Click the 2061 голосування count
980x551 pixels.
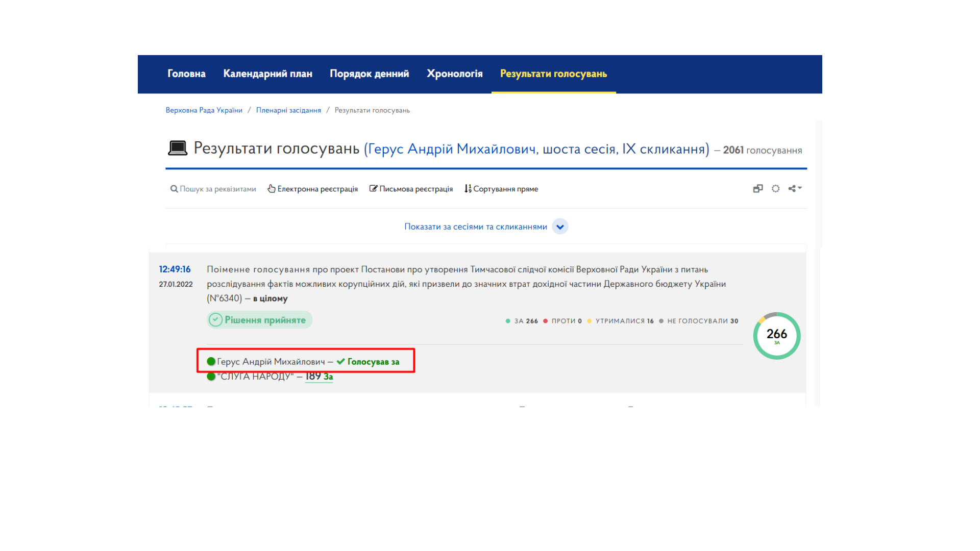pos(763,150)
